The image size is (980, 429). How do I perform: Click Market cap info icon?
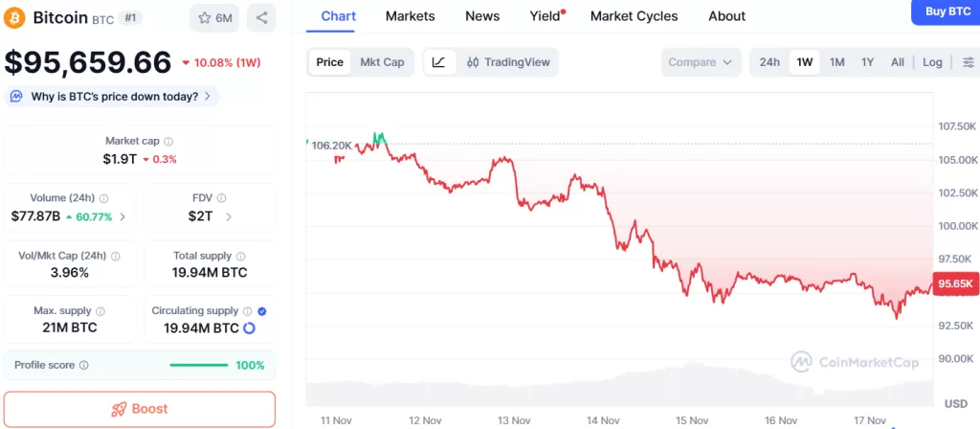pos(168,142)
